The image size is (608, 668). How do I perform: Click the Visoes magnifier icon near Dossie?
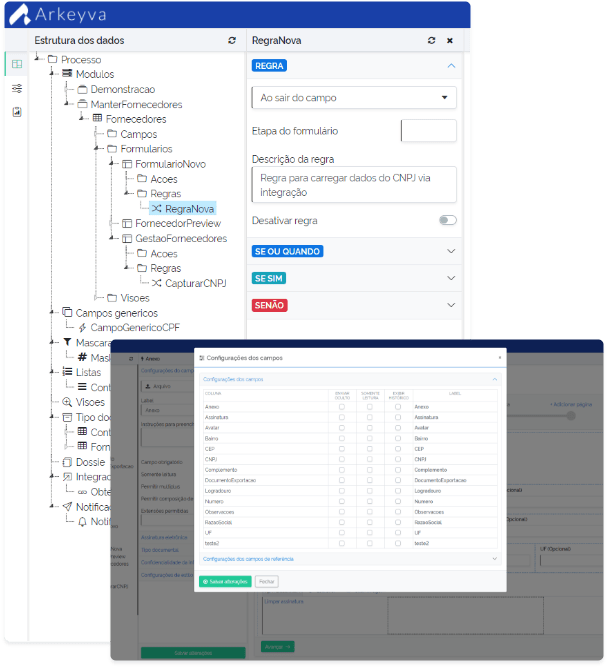(x=67, y=402)
